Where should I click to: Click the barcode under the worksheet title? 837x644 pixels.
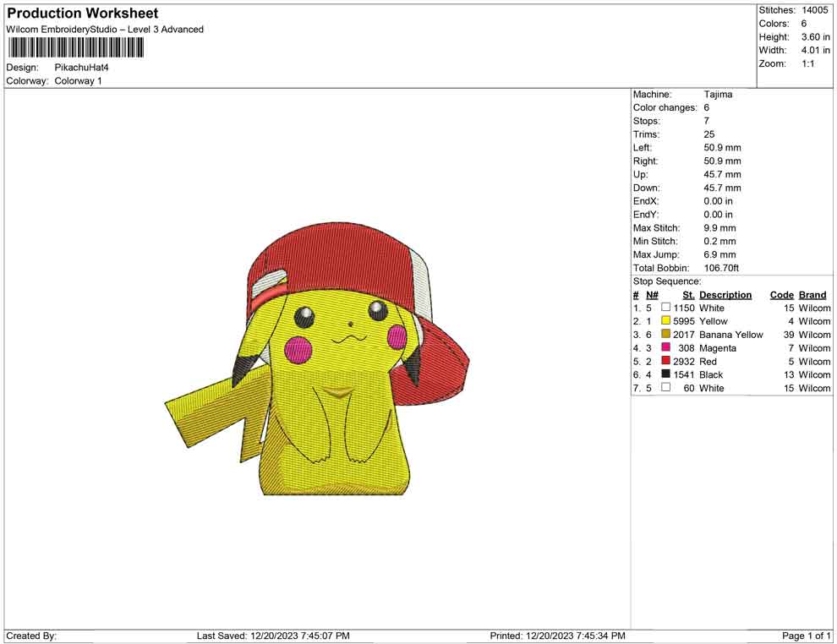pyautogui.click(x=75, y=47)
